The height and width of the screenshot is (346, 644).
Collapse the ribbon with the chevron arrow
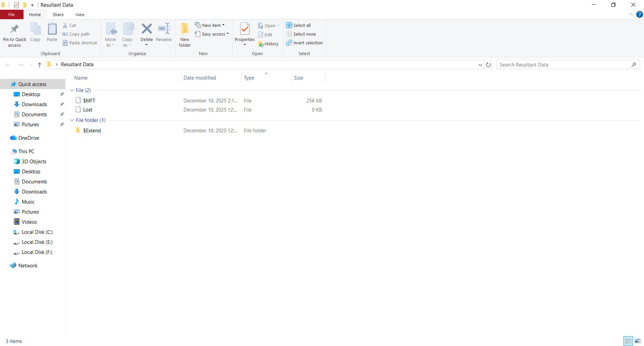click(631, 14)
